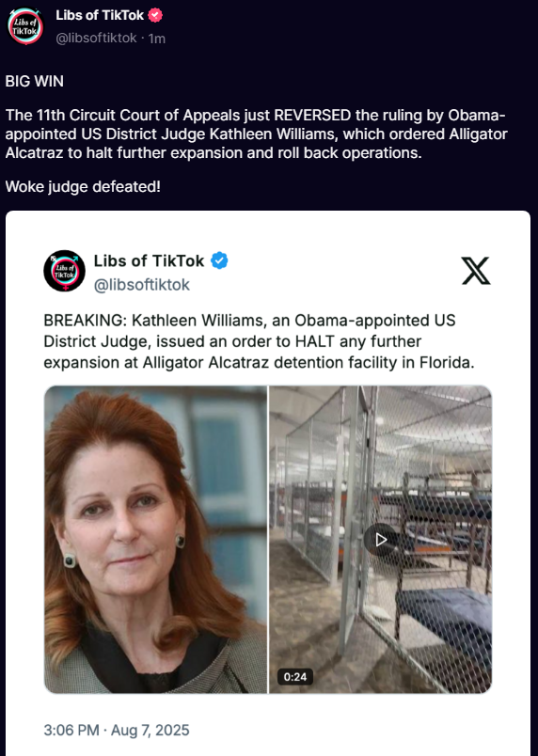Open the embedded tweet's Libs of TikTok avatar
Viewport: 538px width, 756px height.
click(x=65, y=271)
